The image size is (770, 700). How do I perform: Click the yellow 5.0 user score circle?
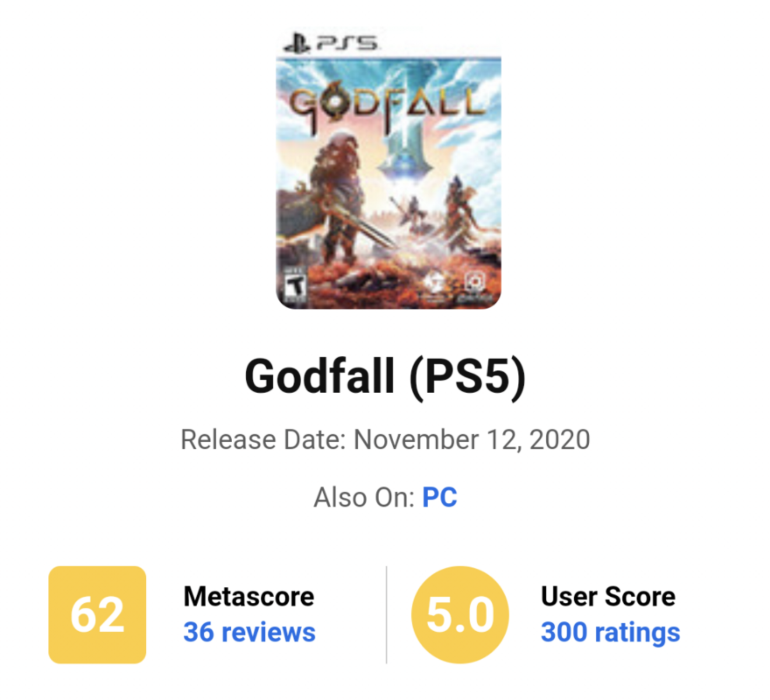point(460,614)
